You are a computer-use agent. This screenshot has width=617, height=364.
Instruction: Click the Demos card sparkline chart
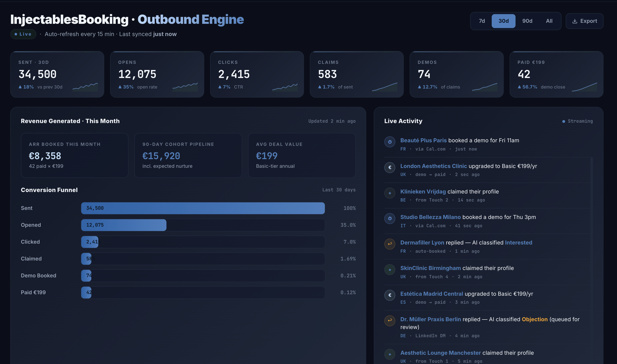pyautogui.click(x=485, y=87)
